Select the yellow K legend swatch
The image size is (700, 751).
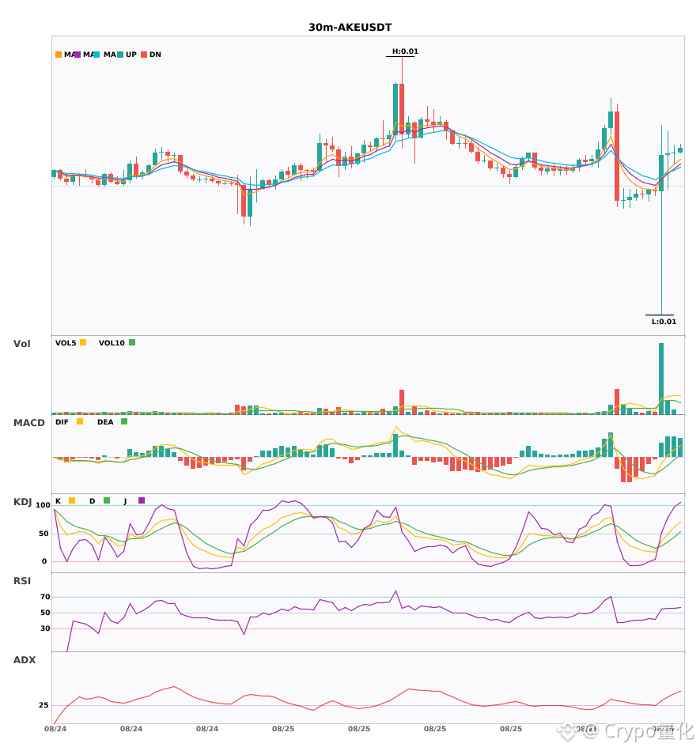pyautogui.click(x=72, y=500)
